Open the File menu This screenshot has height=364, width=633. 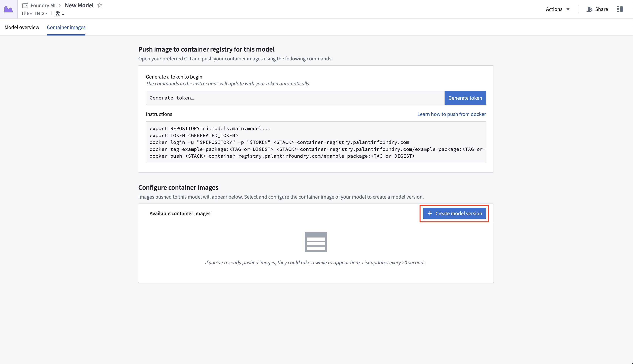pyautogui.click(x=27, y=13)
